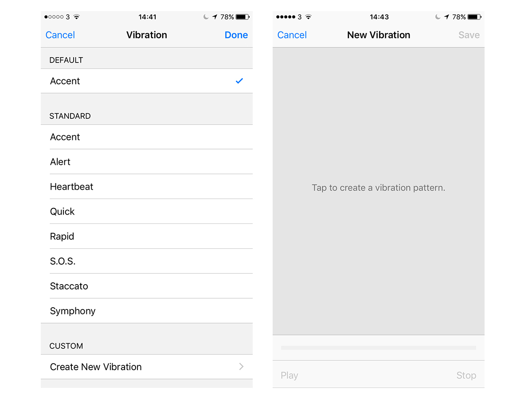Click the moon icon in the Vibration screen status bar

tap(206, 17)
